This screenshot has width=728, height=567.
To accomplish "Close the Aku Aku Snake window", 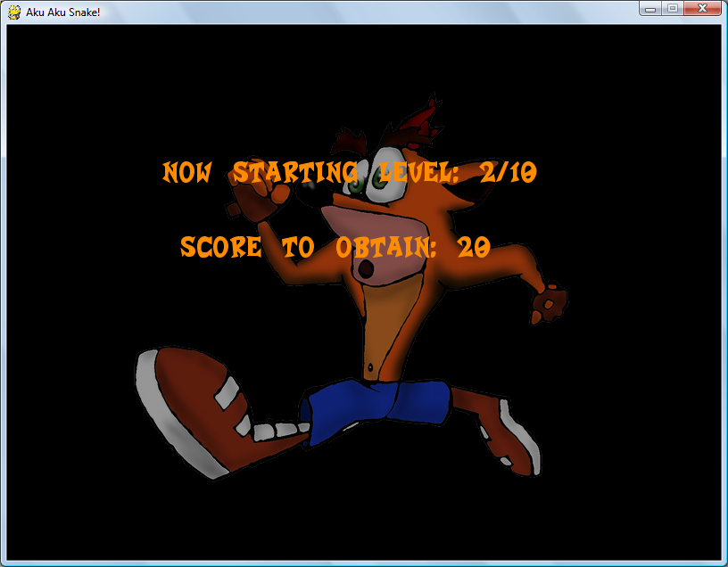I will click(x=702, y=9).
